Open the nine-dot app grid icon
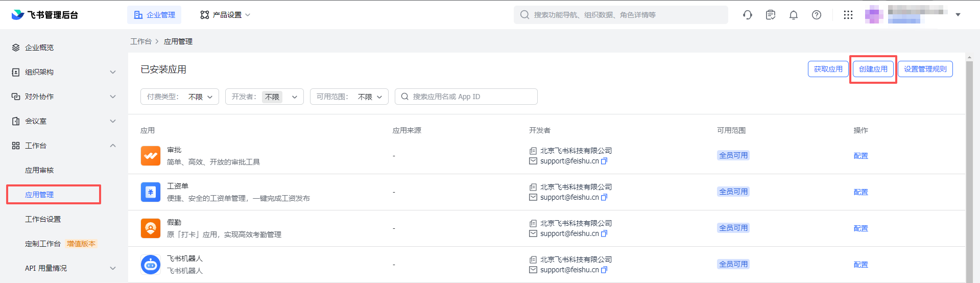The image size is (980, 283). pos(848,15)
